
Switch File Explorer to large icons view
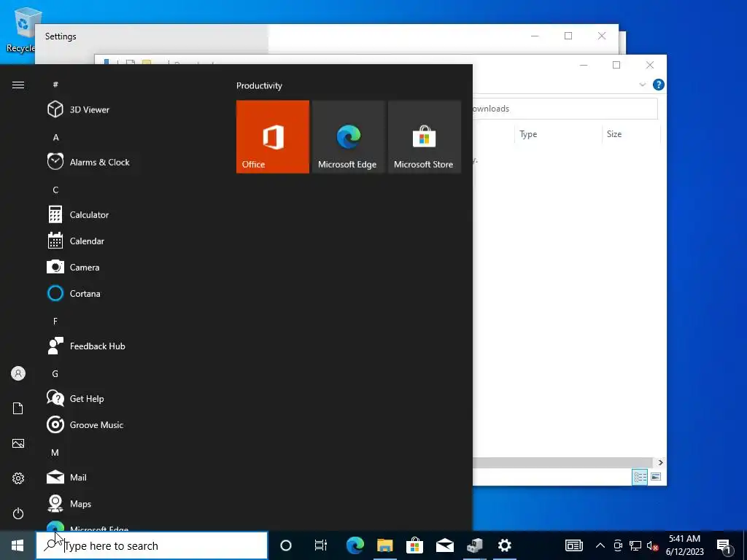point(656,477)
